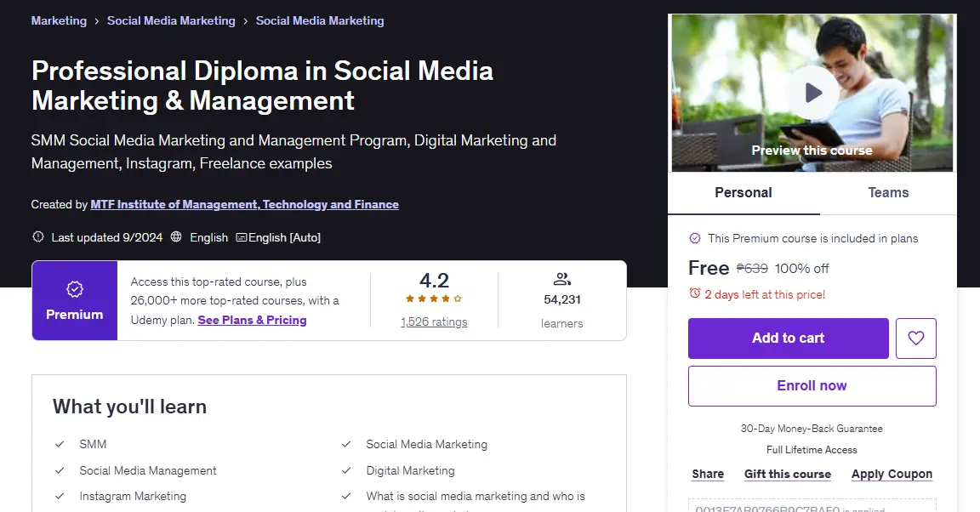This screenshot has height=512, width=980.
Task: Click the Instagram Marketing list item text
Action: tap(133, 496)
